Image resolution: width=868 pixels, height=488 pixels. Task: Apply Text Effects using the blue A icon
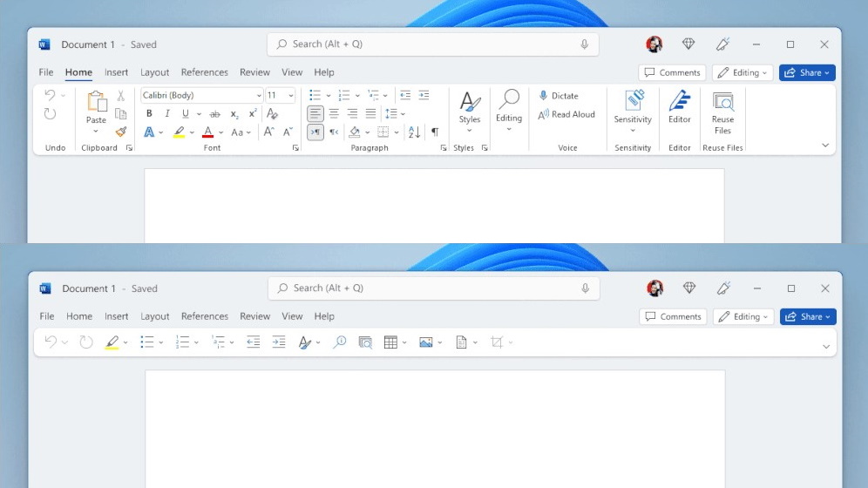coord(149,132)
